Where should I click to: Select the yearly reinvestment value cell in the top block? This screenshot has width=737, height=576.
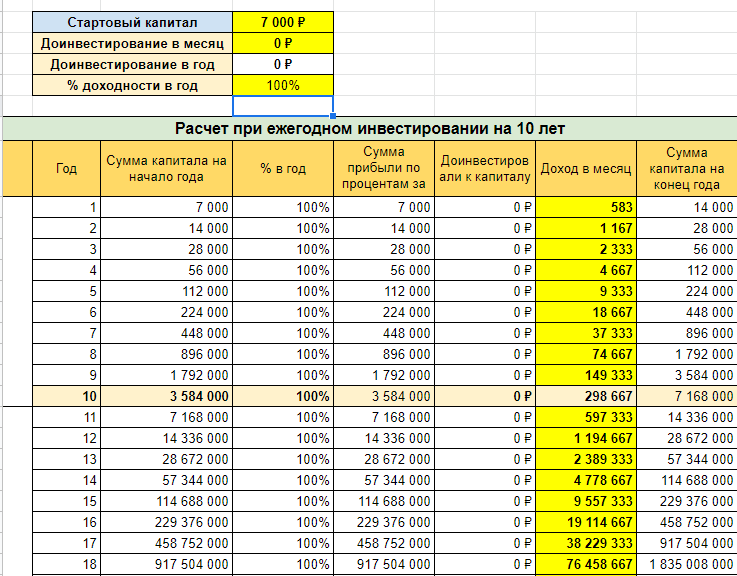pyautogui.click(x=283, y=64)
